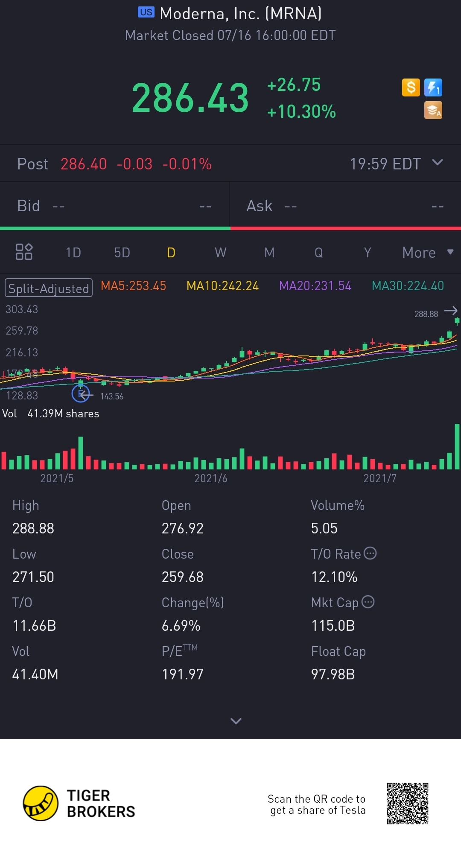The image size is (461, 868).
Task: Select the W weekly chart tab
Action: tap(220, 253)
